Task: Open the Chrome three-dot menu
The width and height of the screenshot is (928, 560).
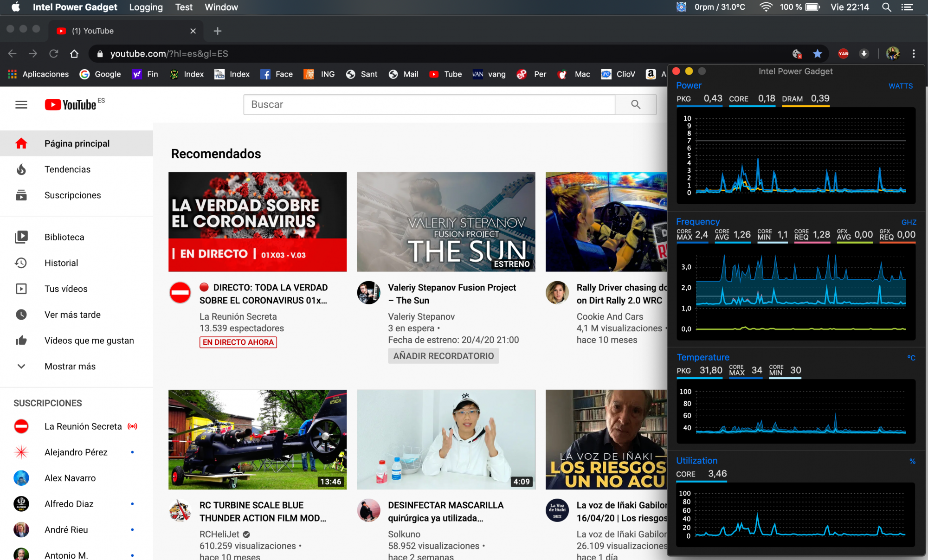Action: coord(914,54)
